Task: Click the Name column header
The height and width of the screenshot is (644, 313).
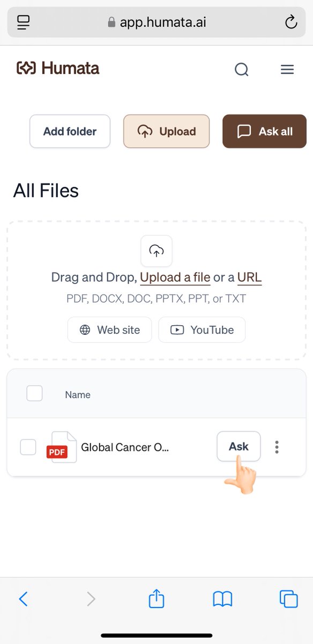Action: coord(78,394)
